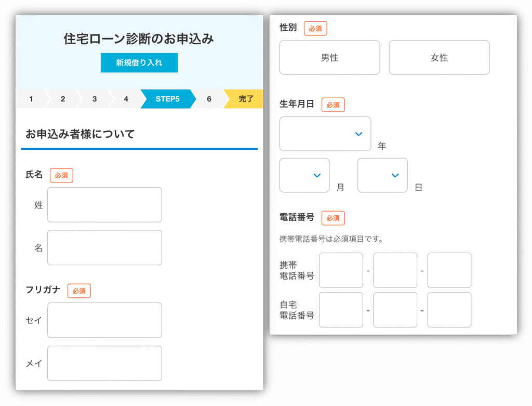Focus middle 携帯電話番号 field
This screenshot has width=532, height=406.
click(395, 270)
